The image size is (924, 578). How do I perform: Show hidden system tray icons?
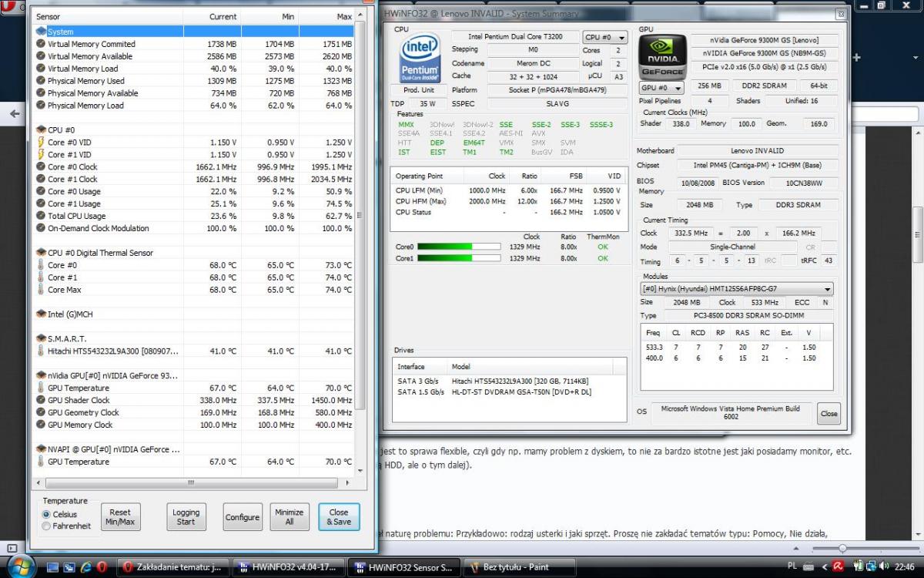825,567
